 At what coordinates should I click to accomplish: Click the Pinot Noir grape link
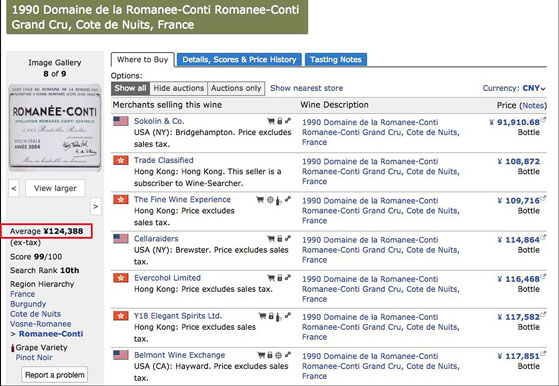pyautogui.click(x=34, y=357)
